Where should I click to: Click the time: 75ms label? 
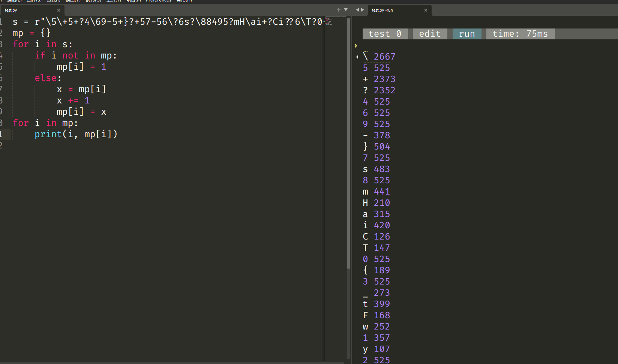[520, 34]
